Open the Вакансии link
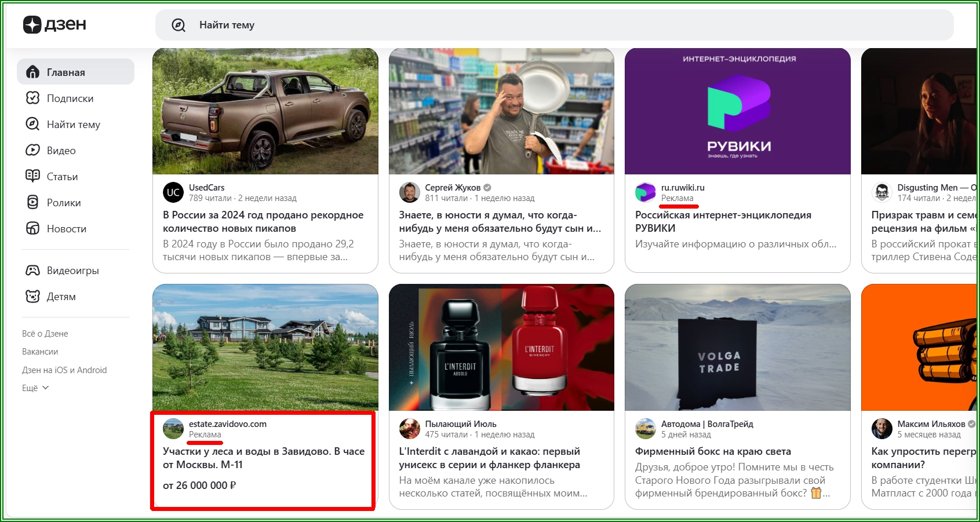 [40, 352]
